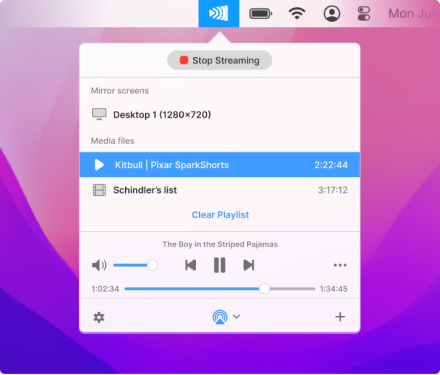Click the 1:02:34 elapsed time
440x375 pixels.
(105, 289)
